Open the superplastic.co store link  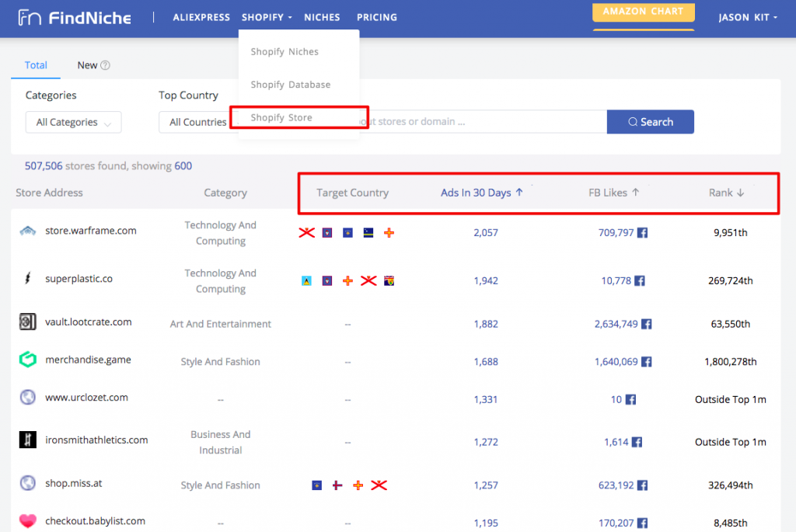tap(79, 278)
